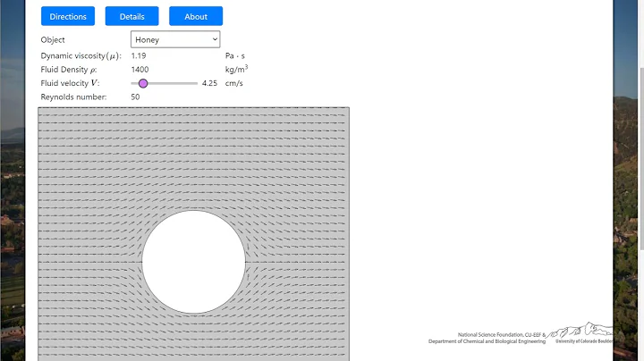Click the white cylinder in the flow field
Viewport: 644px width, 361px height.
tap(193, 262)
